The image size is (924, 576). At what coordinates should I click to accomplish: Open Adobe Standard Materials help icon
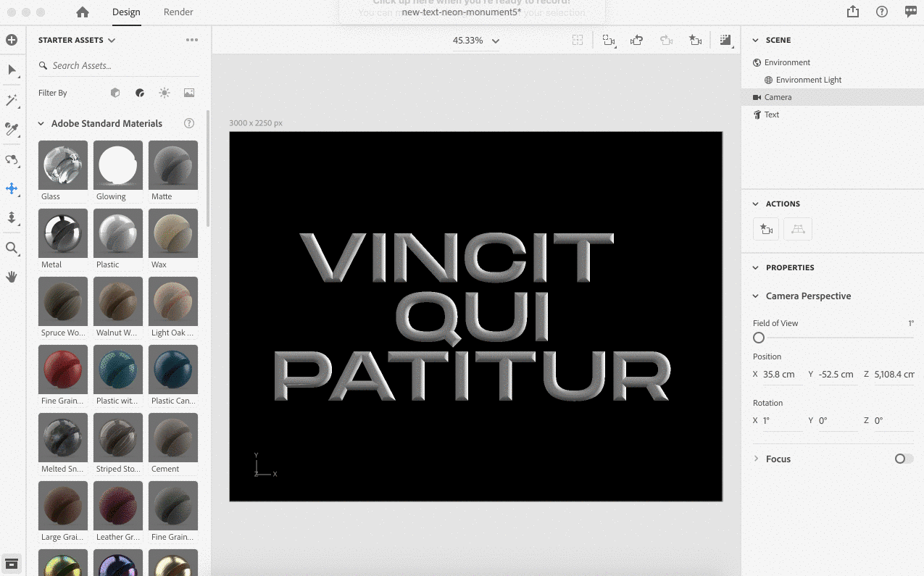[x=189, y=123]
